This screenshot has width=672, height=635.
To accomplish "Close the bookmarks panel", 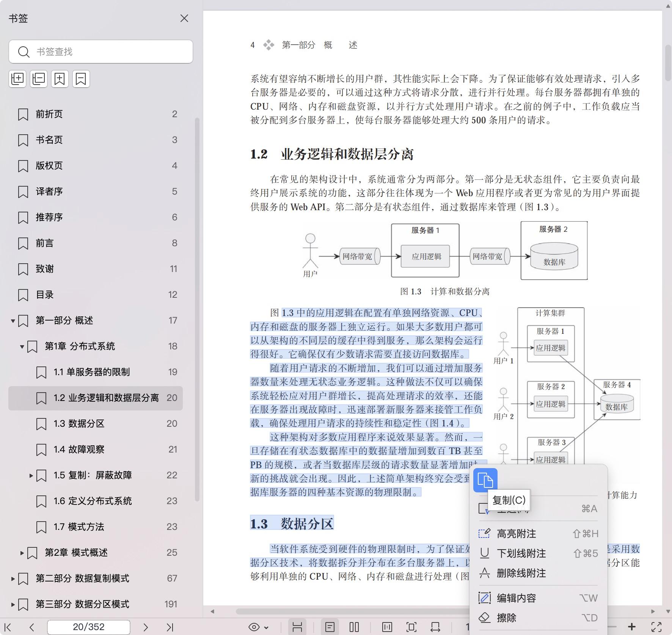I will tap(184, 18).
